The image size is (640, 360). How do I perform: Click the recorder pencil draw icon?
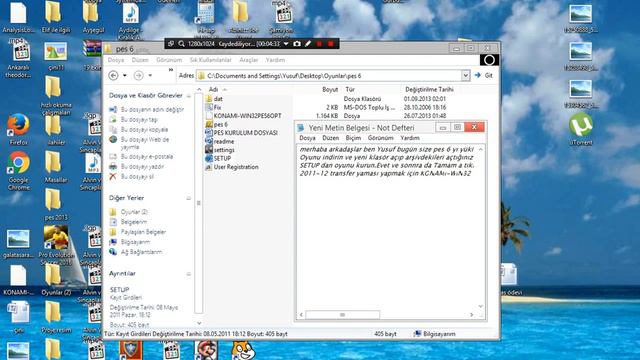[x=308, y=44]
